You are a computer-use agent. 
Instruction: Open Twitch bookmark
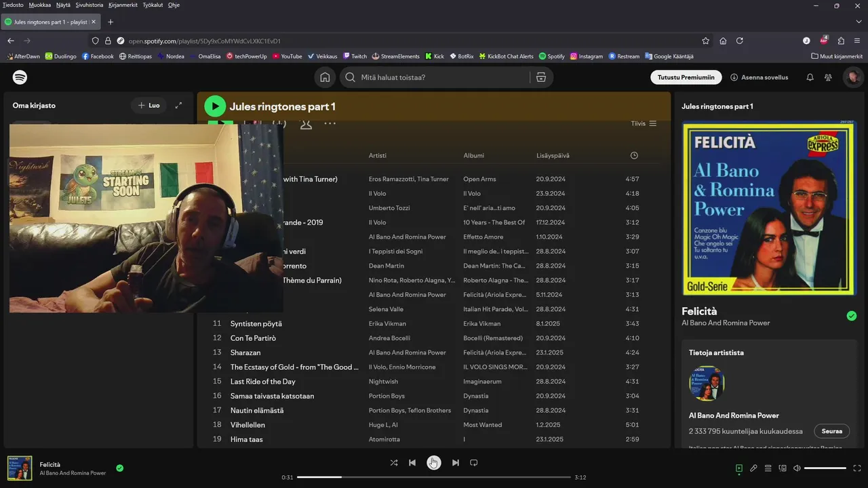[x=355, y=56]
